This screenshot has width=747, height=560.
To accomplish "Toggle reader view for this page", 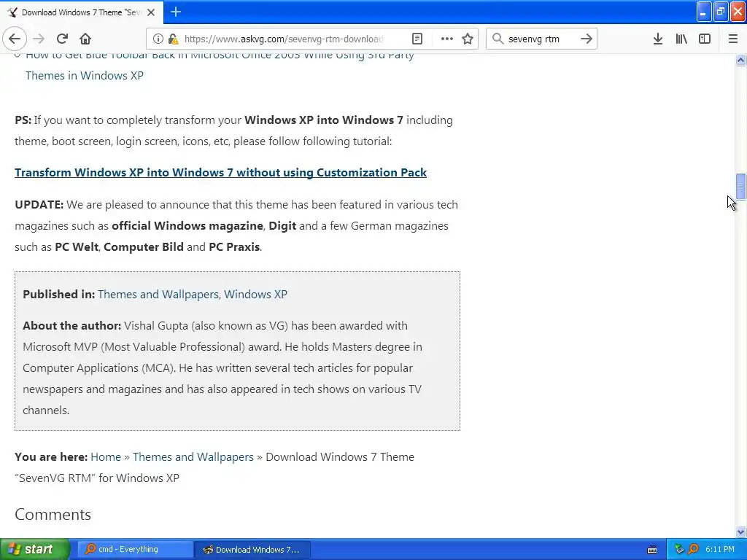I will tap(417, 39).
